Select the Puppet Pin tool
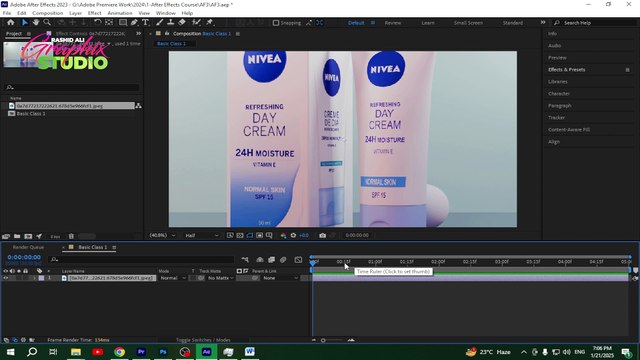 click(x=209, y=22)
